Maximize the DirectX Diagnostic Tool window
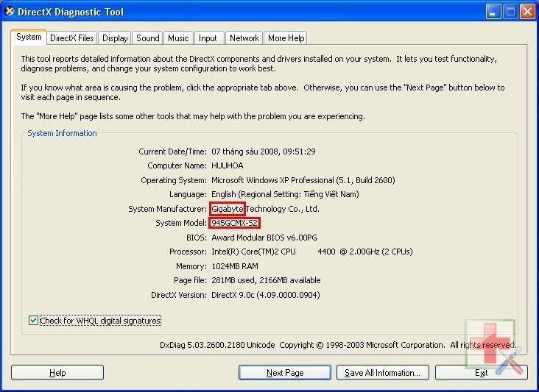Image resolution: width=539 pixels, height=392 pixels. coord(510,12)
